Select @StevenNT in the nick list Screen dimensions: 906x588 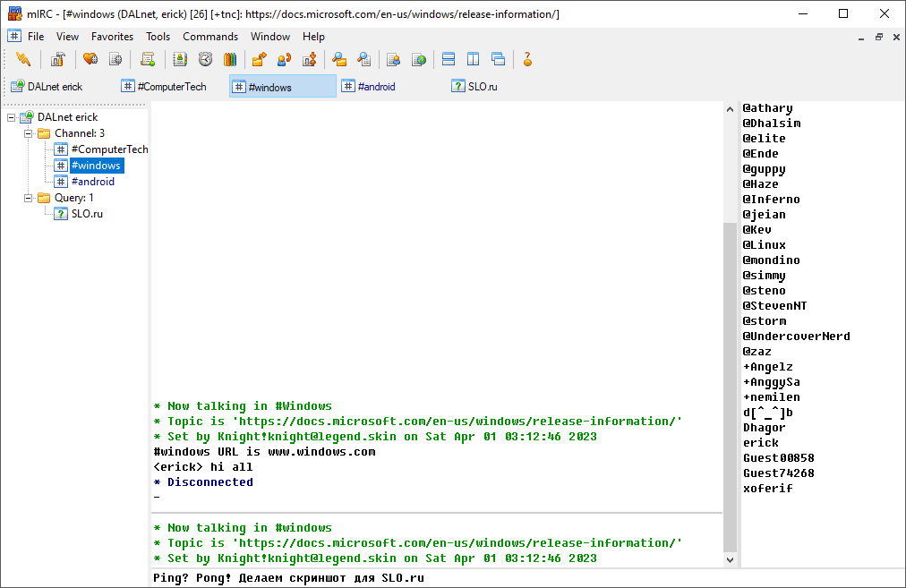coord(774,305)
